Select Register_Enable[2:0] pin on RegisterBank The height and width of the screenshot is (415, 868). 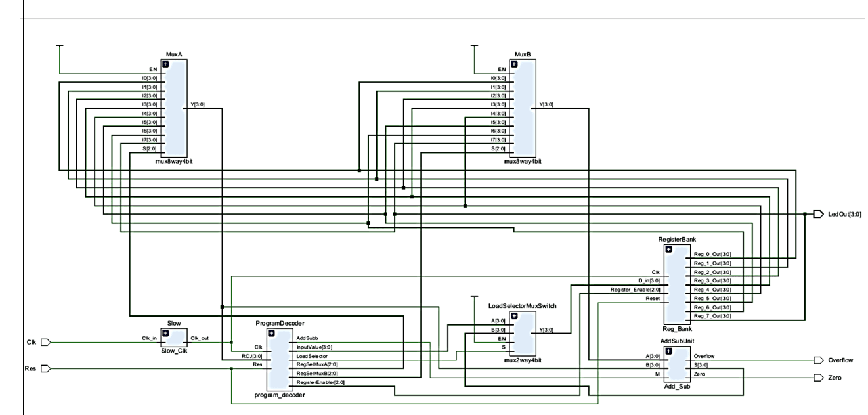pos(636,290)
